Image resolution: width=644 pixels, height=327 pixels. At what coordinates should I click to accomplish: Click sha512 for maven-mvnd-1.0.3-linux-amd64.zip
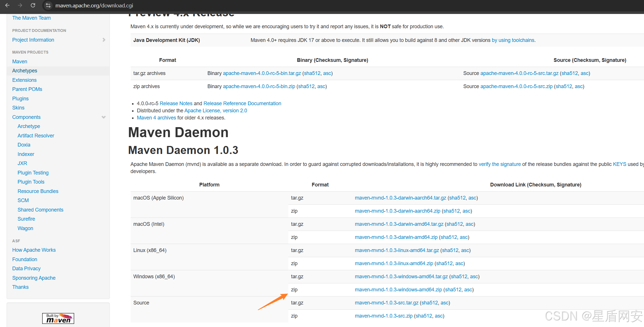(x=444, y=263)
